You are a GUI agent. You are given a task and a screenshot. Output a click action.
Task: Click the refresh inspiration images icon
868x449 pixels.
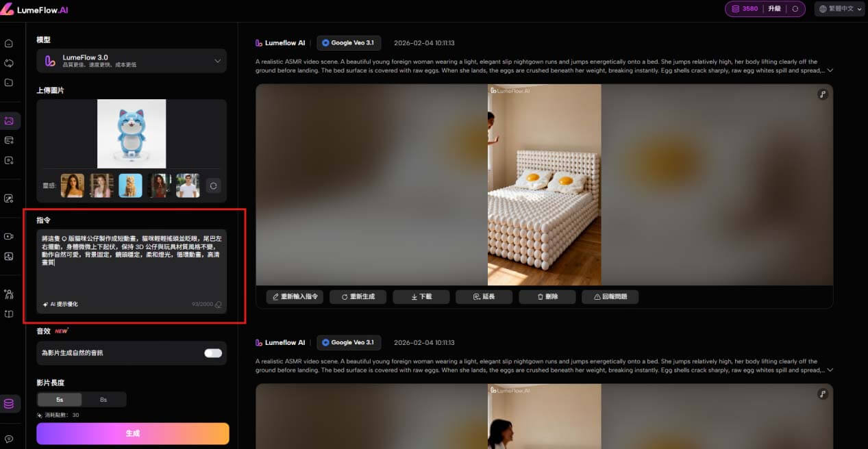214,185
